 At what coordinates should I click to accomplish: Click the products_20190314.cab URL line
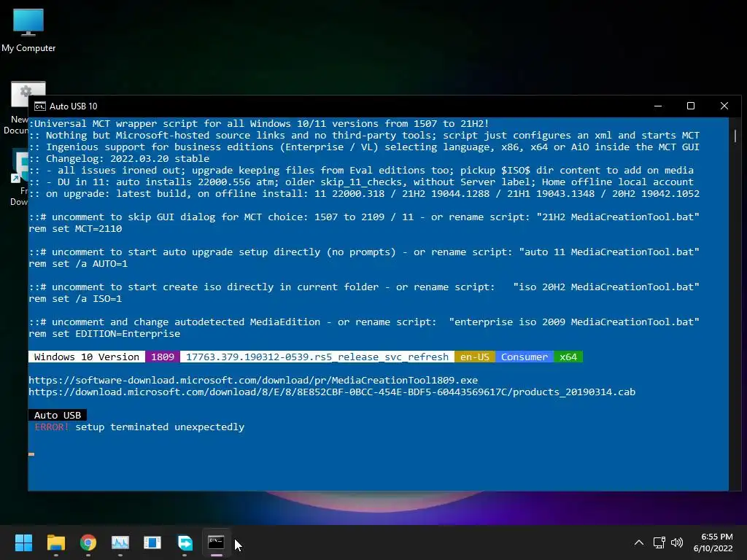coord(332,392)
